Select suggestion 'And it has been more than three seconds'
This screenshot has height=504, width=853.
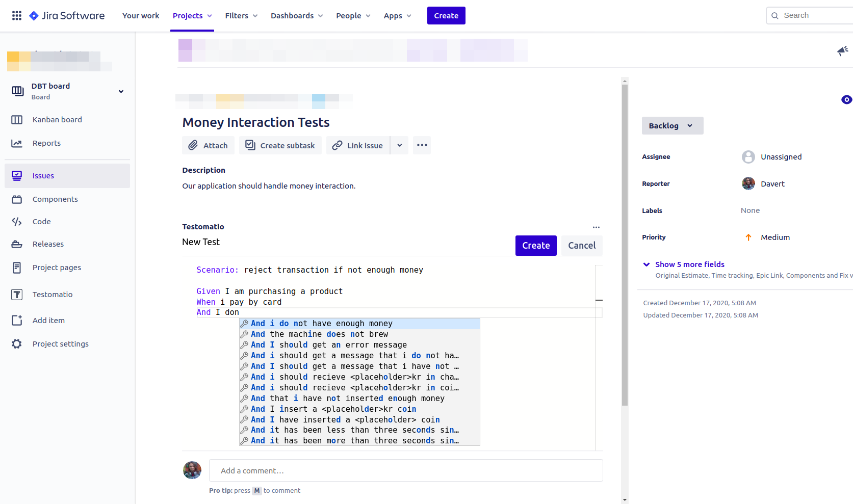click(359, 441)
